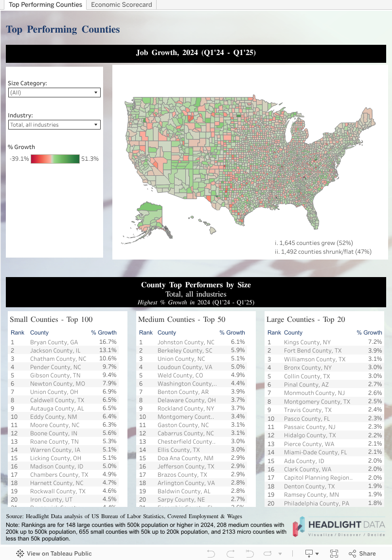Click the Redo arrow icon
The image size is (392, 560).
tap(231, 554)
